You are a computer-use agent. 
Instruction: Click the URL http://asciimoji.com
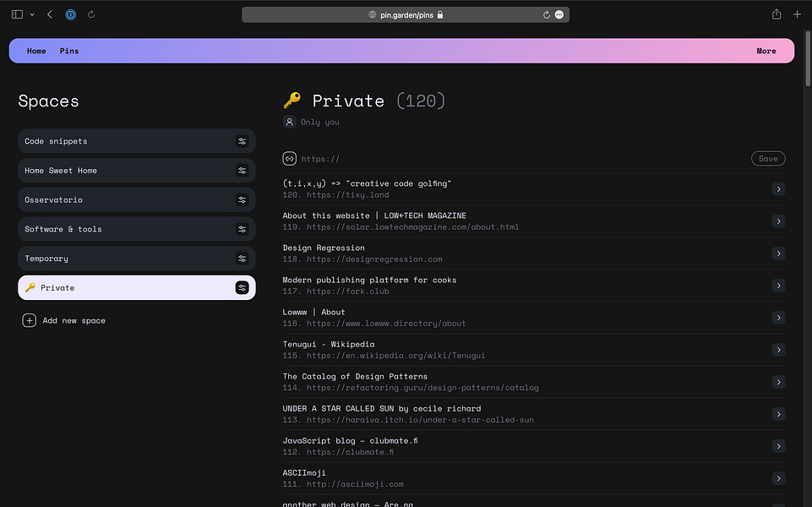[355, 483]
